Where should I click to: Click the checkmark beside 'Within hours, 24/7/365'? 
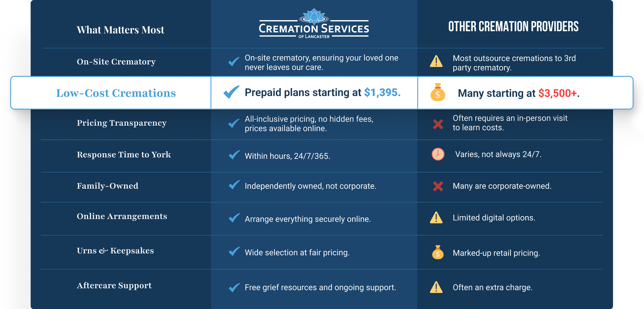pyautogui.click(x=234, y=155)
